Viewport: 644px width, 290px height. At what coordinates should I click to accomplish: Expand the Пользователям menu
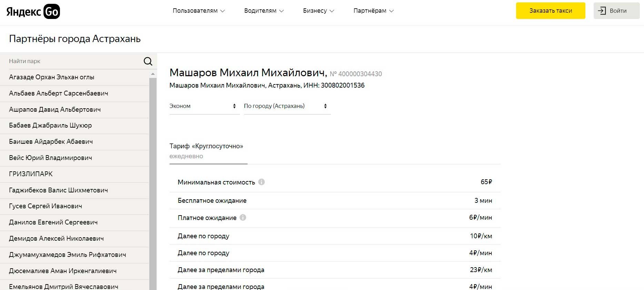(199, 11)
